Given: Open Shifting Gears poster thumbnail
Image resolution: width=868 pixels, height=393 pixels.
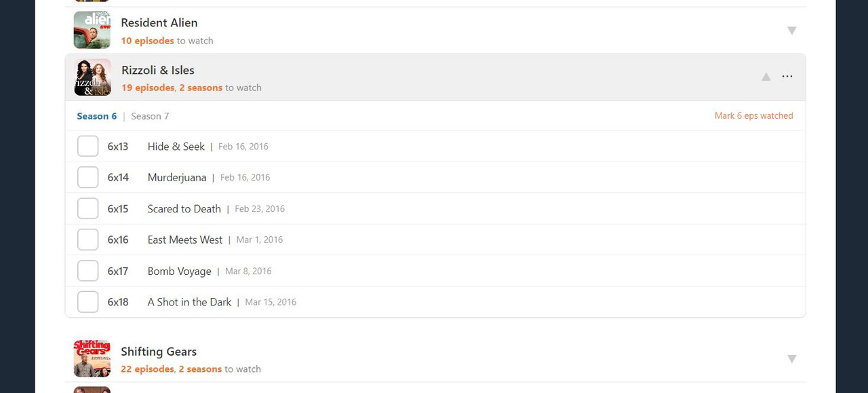Looking at the screenshot, I should (x=92, y=358).
